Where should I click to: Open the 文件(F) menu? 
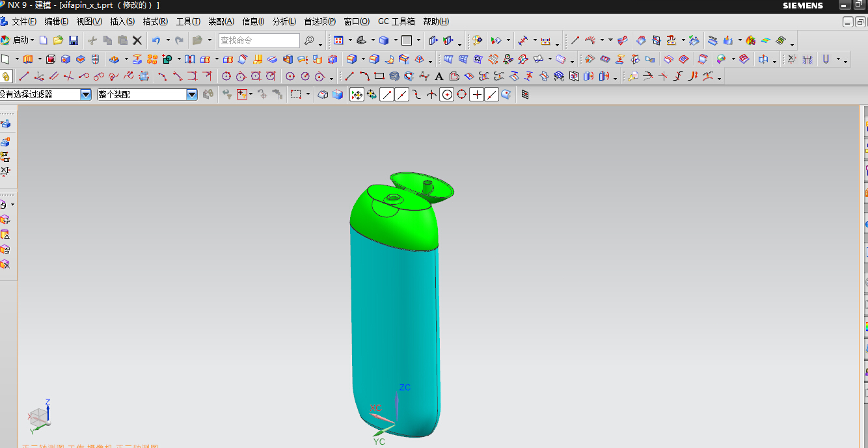coord(24,21)
